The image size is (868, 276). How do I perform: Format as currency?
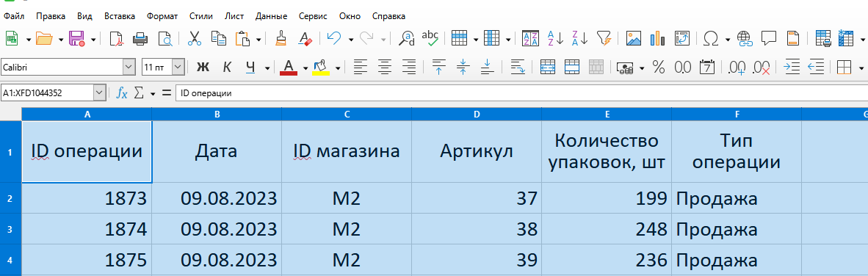click(626, 68)
